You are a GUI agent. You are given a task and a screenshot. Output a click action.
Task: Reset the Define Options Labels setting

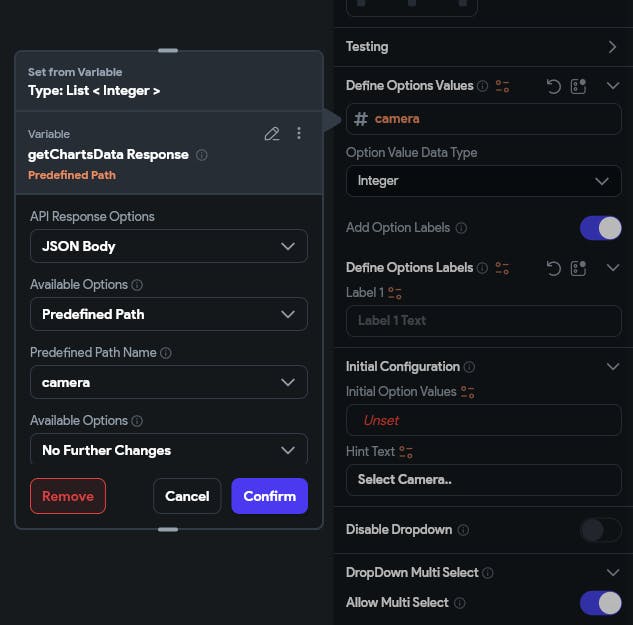[x=553, y=268]
